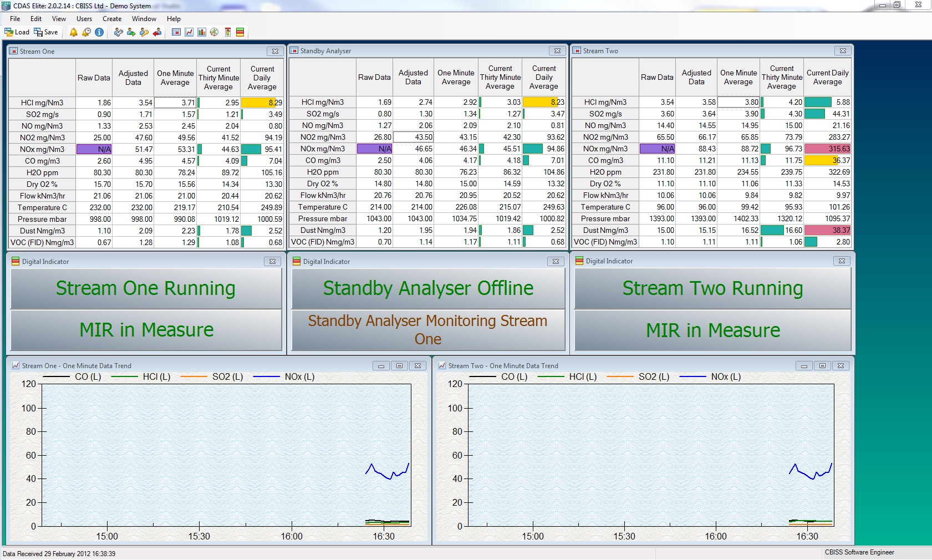932x560 pixels.
Task: Select Temperature C row in Standby Analyser
Action: 427,207
